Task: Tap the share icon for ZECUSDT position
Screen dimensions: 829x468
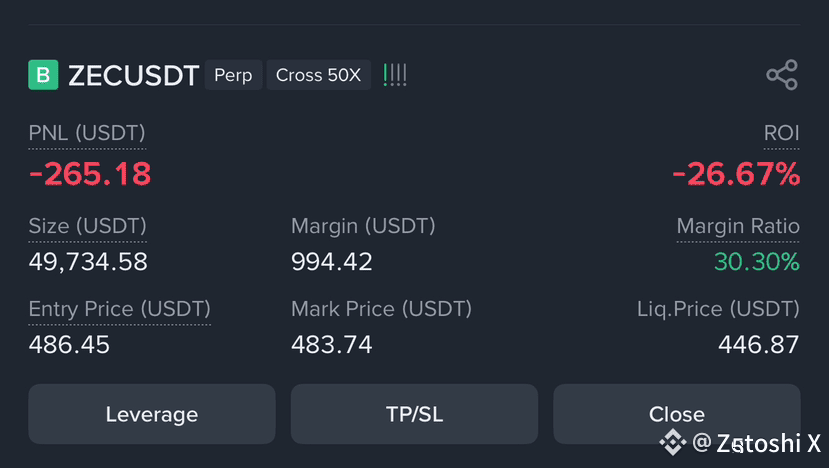Action: [x=782, y=75]
